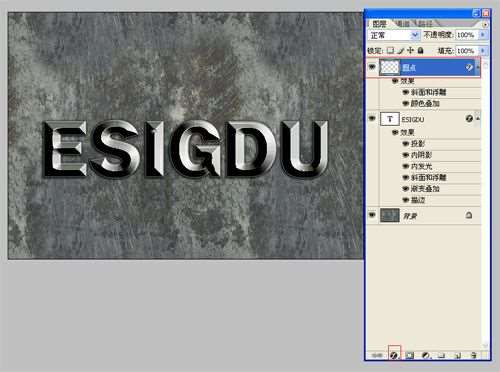
Task: Open the blend mode dropdown
Action: [394, 35]
